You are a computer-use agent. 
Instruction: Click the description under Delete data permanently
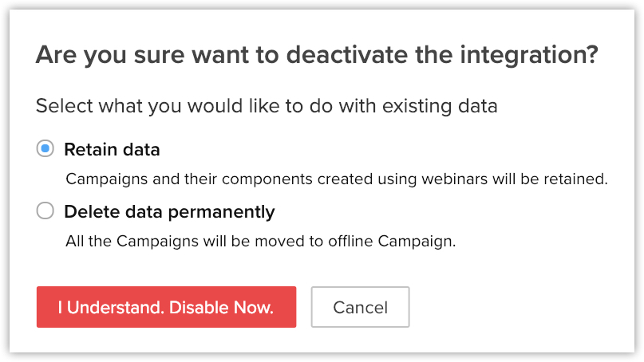click(260, 241)
